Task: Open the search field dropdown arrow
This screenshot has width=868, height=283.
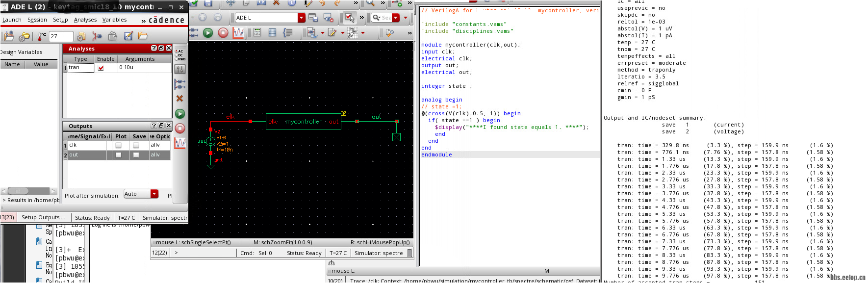Action: [395, 18]
